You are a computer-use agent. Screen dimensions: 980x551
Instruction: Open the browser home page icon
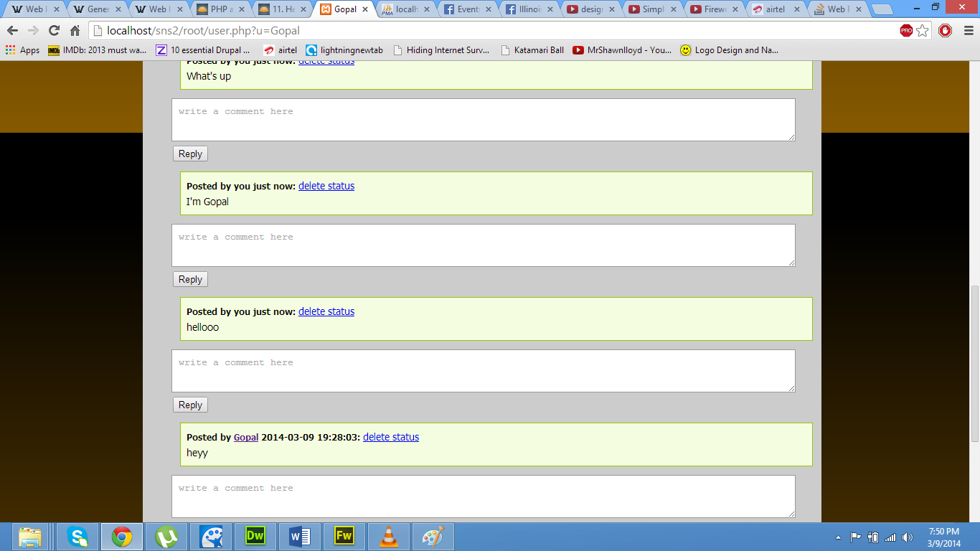(x=75, y=31)
